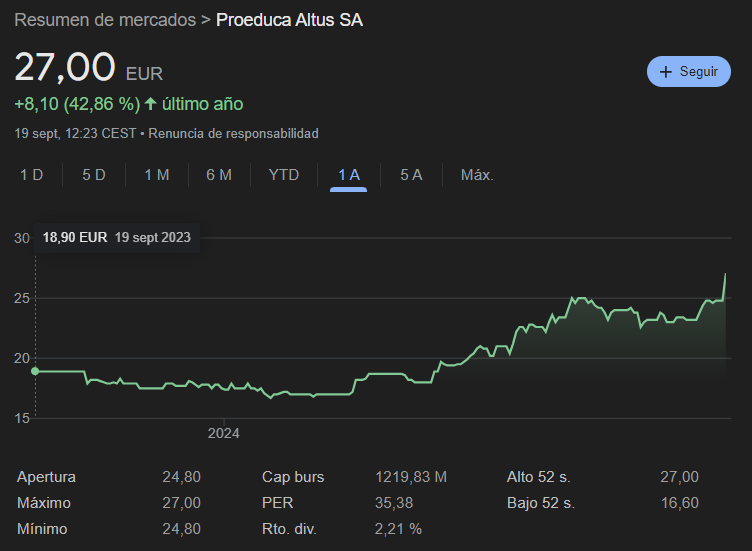The image size is (752, 551).
Task: Click the +8,10 (42,86 %) change text
Action: pyautogui.click(x=77, y=104)
